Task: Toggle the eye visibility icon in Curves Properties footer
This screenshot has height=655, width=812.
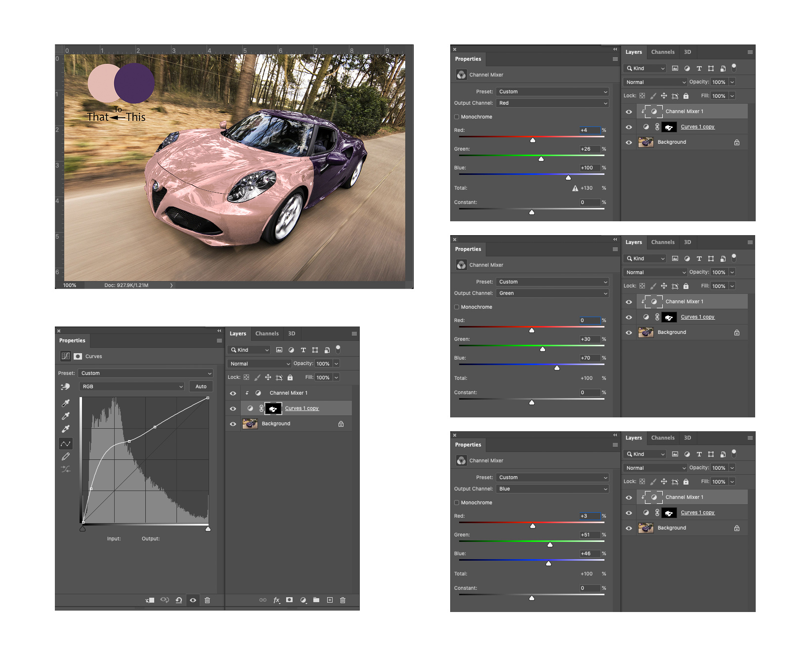Action: (193, 600)
